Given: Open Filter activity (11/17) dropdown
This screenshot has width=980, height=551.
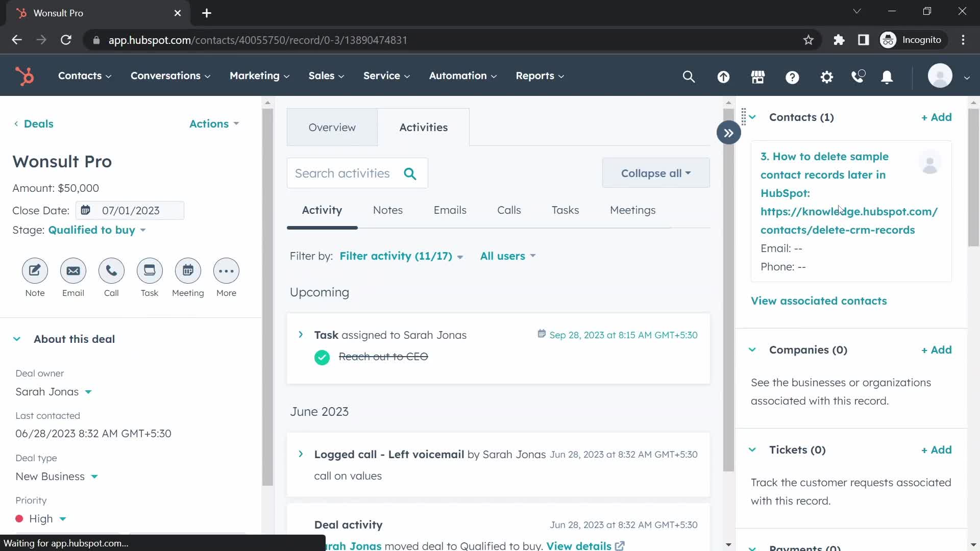Looking at the screenshot, I should coord(401,256).
